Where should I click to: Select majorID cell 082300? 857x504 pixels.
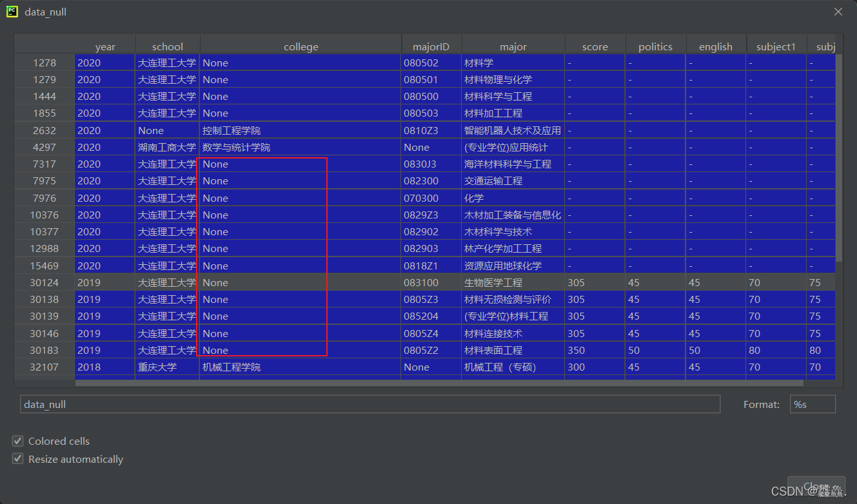(x=431, y=180)
